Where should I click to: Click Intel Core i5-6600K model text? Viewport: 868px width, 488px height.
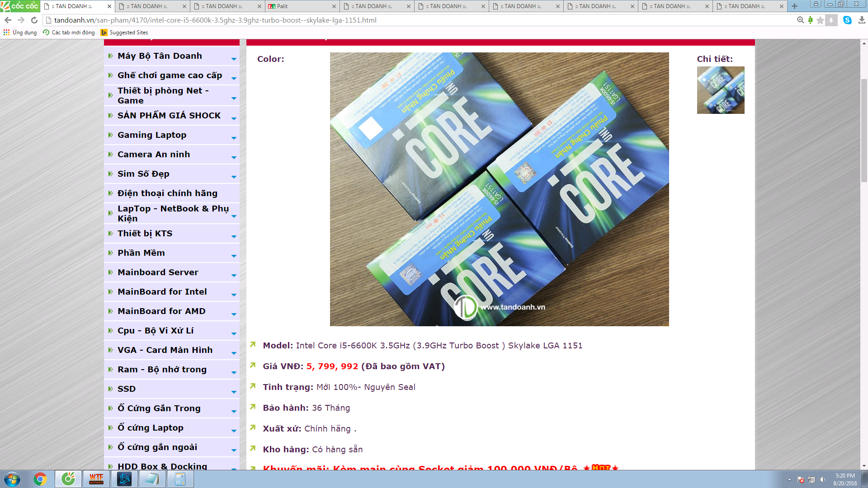tap(439, 345)
